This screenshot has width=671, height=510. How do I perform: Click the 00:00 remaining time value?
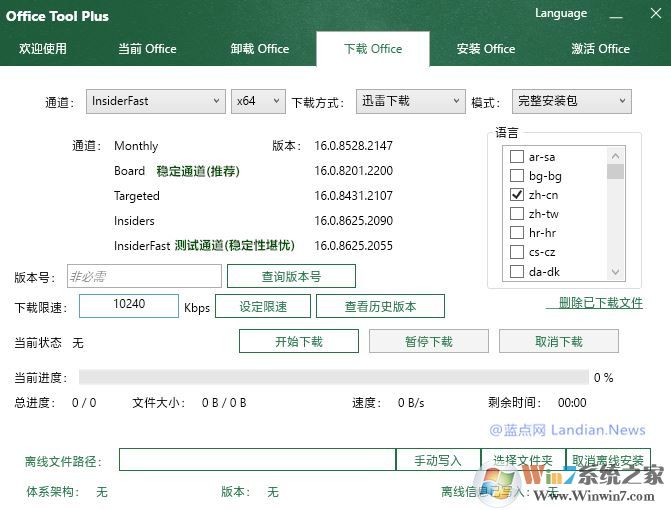coord(572,403)
